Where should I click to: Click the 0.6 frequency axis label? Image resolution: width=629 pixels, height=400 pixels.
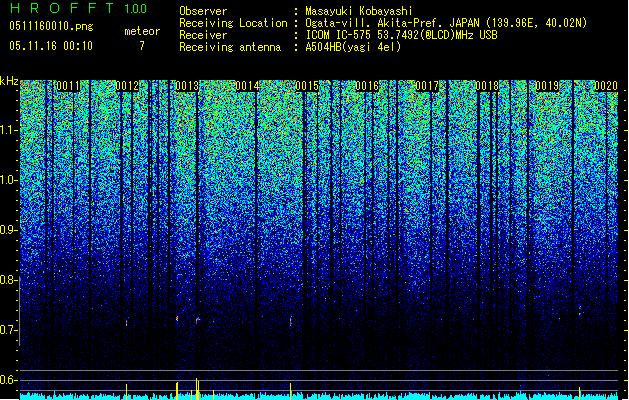click(x=9, y=380)
